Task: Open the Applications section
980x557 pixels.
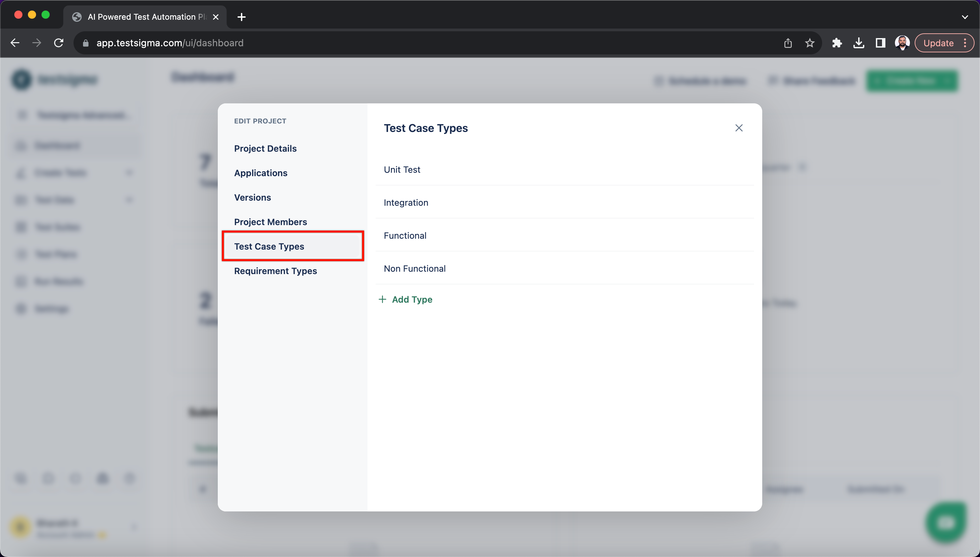Action: 260,173
